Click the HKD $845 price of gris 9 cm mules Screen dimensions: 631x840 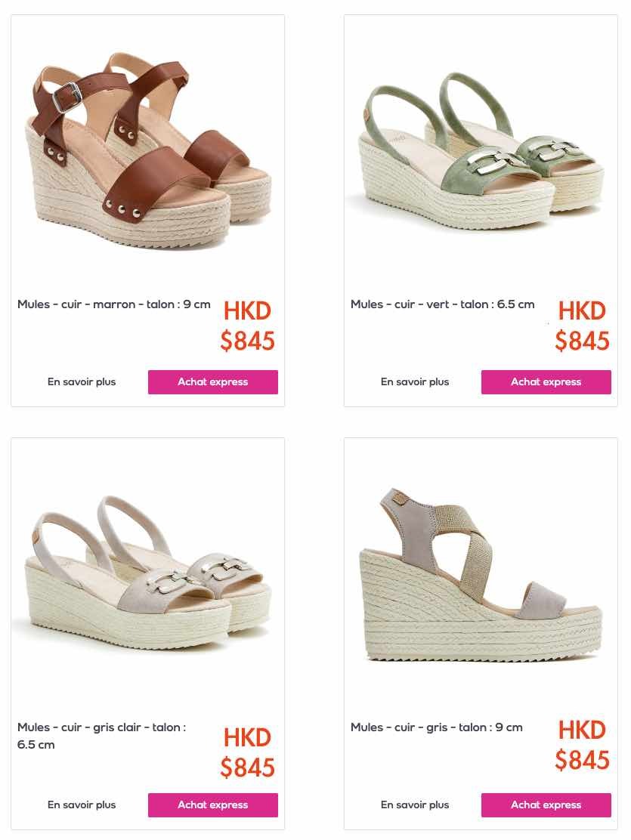pyautogui.click(x=582, y=745)
